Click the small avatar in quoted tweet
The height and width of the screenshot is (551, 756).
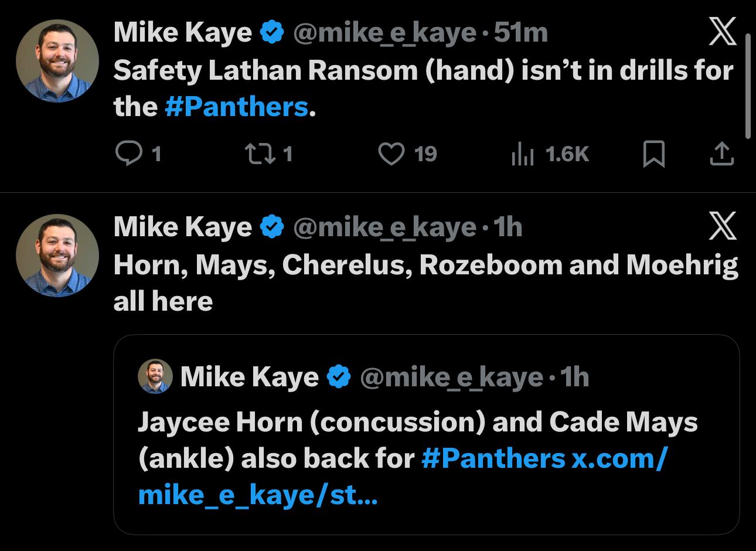coord(155,377)
